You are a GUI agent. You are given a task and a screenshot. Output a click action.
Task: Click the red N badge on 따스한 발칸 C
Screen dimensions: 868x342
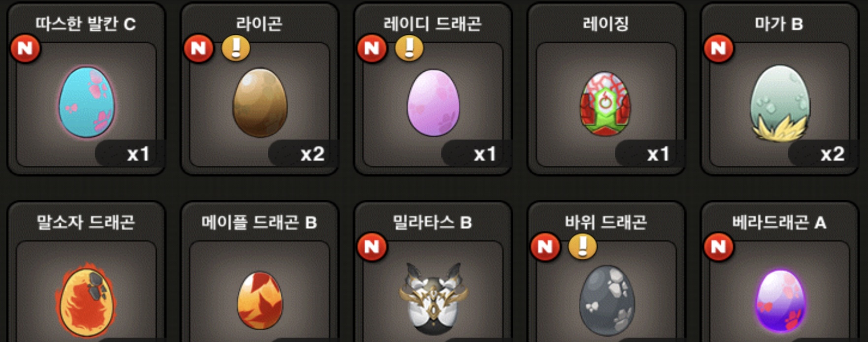coord(25,48)
